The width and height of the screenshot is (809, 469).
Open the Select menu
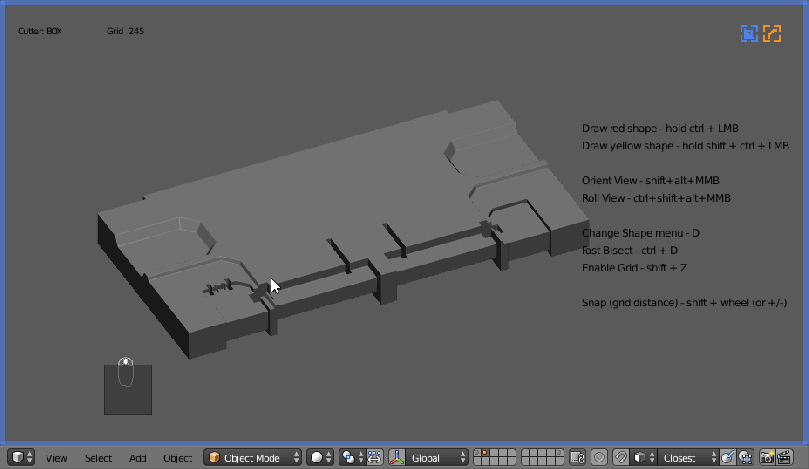[x=98, y=458]
